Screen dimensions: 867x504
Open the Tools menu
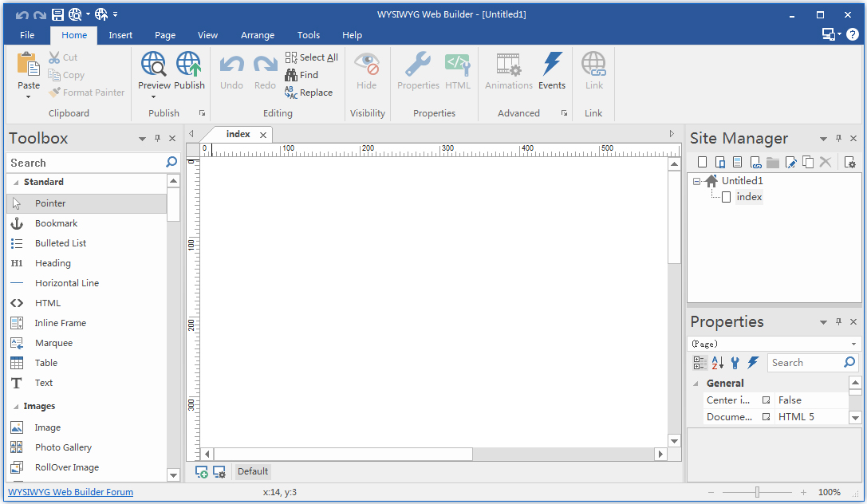click(x=308, y=34)
